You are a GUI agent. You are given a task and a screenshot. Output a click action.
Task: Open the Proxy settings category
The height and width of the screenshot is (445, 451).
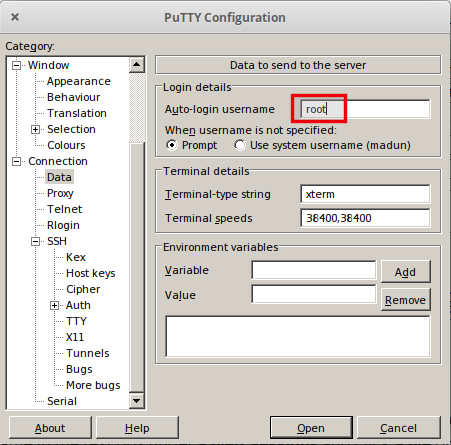coord(60,193)
